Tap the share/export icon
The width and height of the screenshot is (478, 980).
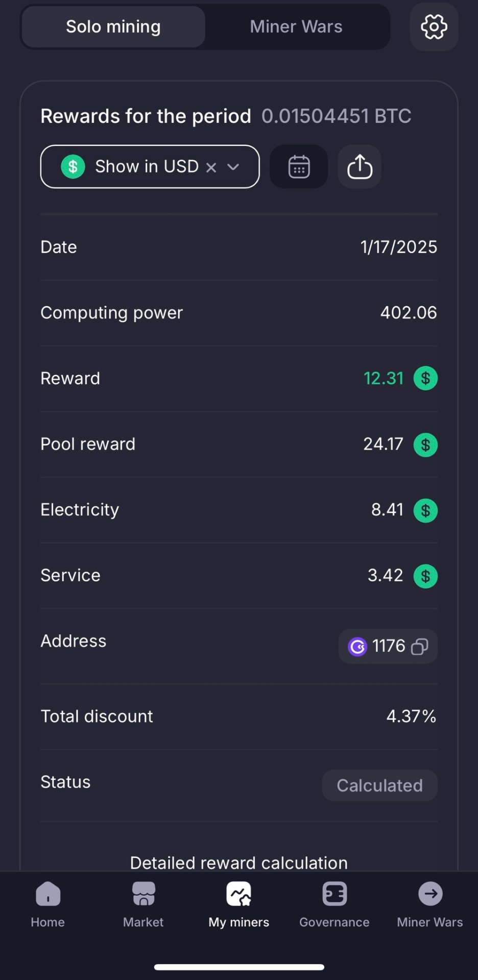pyautogui.click(x=360, y=166)
